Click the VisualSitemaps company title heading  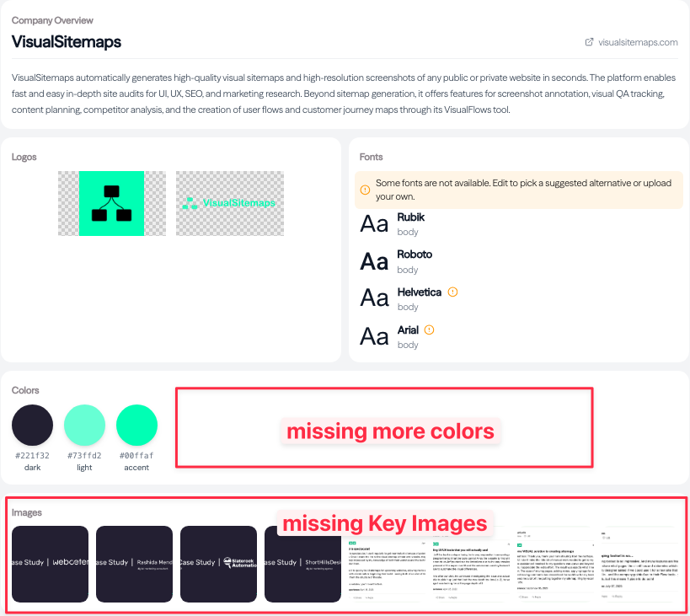tap(66, 40)
